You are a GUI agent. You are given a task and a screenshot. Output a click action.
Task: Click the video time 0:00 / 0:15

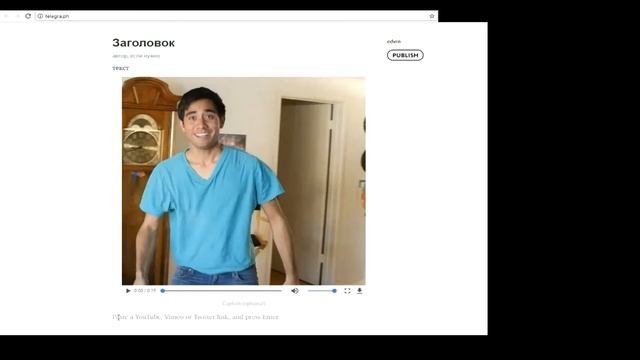pyautogui.click(x=145, y=291)
